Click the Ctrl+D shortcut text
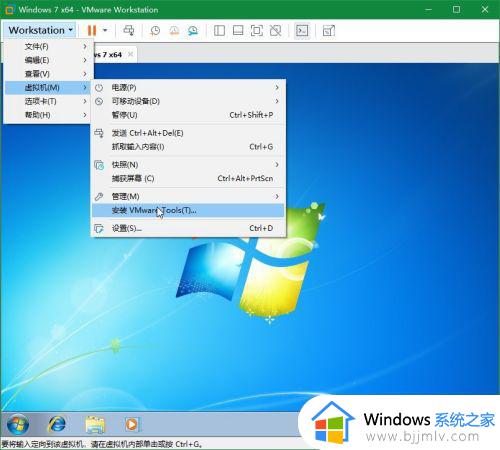This screenshot has height=450, width=500. (x=261, y=228)
